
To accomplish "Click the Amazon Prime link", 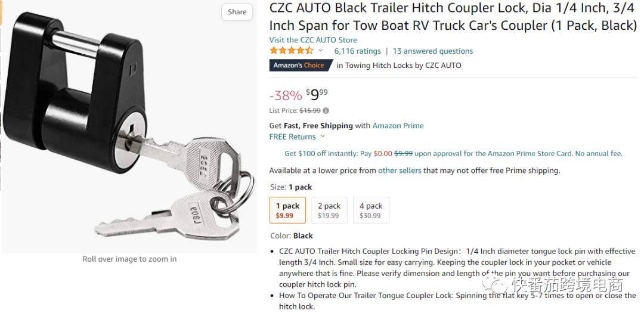I will pos(398,126).
